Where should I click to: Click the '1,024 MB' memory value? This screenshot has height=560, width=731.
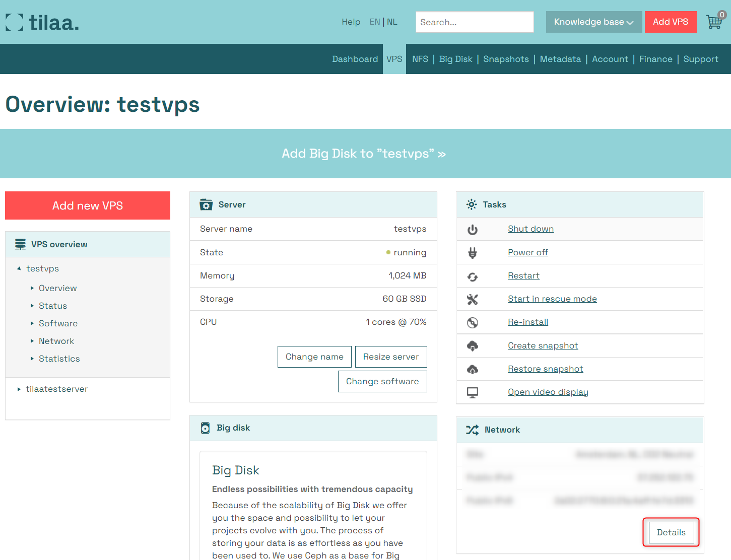pyautogui.click(x=407, y=275)
